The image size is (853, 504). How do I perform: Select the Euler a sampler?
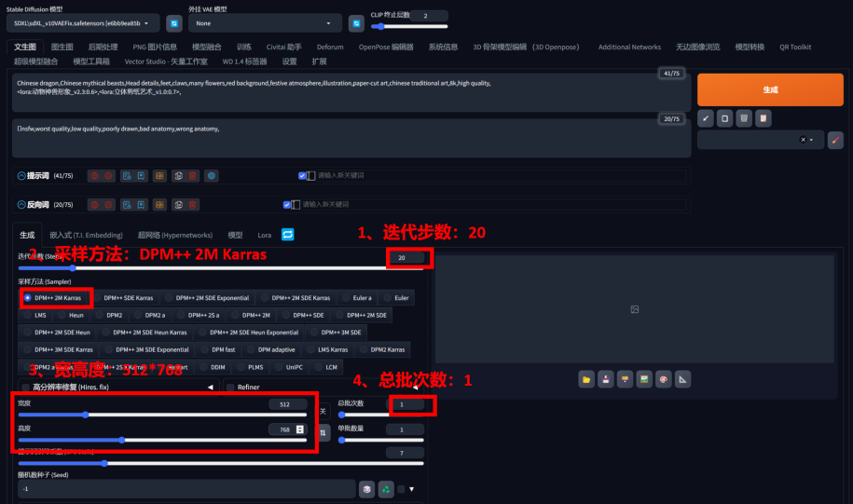pyautogui.click(x=356, y=298)
